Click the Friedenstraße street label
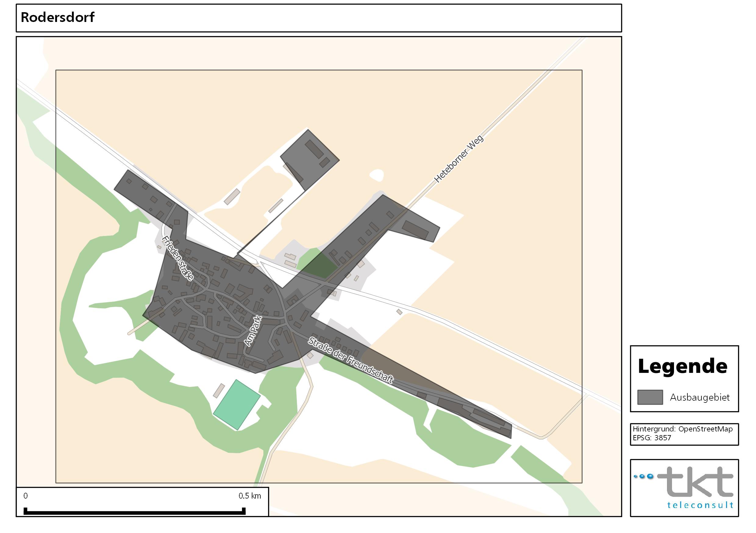The height and width of the screenshot is (533, 756). pos(177,258)
